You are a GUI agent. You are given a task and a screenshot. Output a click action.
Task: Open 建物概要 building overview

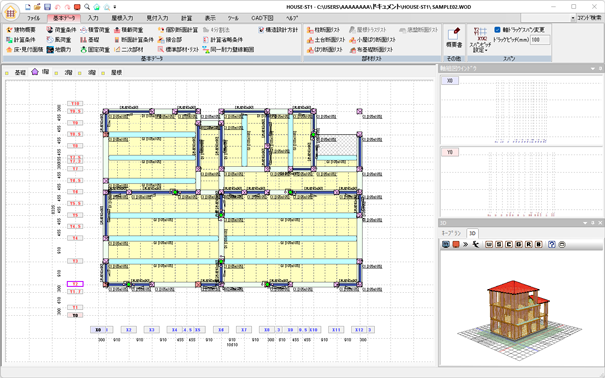click(x=21, y=30)
